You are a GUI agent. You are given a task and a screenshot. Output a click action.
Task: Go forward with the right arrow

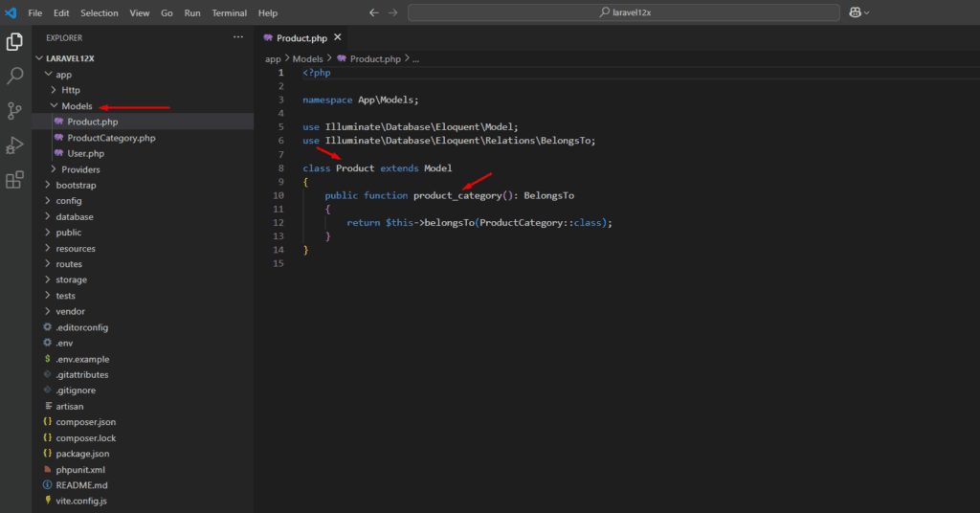click(393, 13)
